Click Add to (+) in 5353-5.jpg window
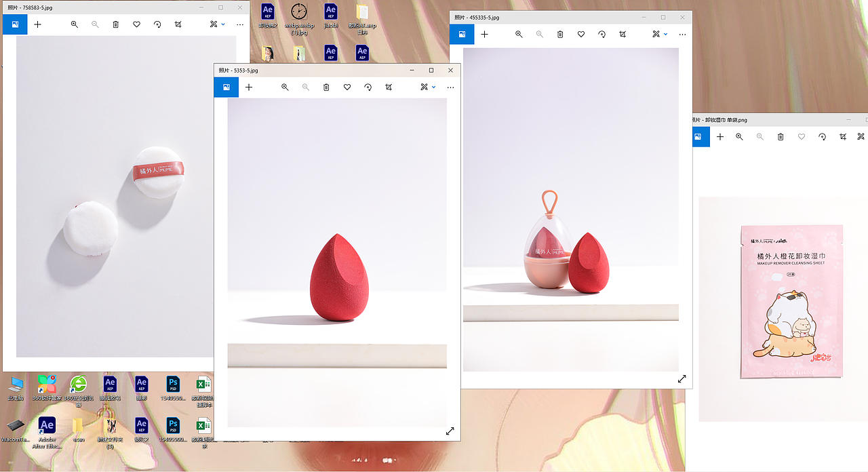This screenshot has height=472, width=868. [249, 87]
